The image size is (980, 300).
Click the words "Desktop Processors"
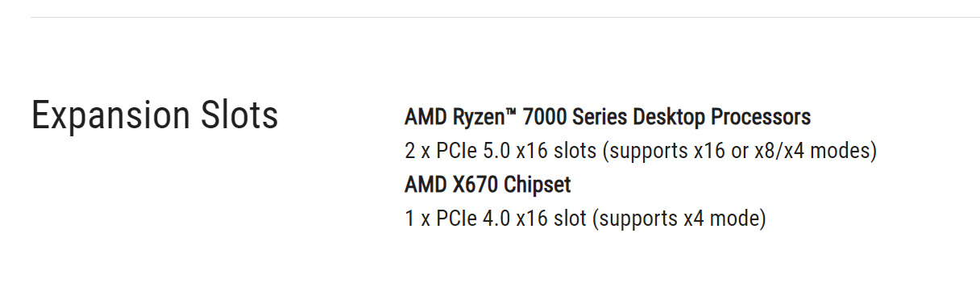(722, 117)
